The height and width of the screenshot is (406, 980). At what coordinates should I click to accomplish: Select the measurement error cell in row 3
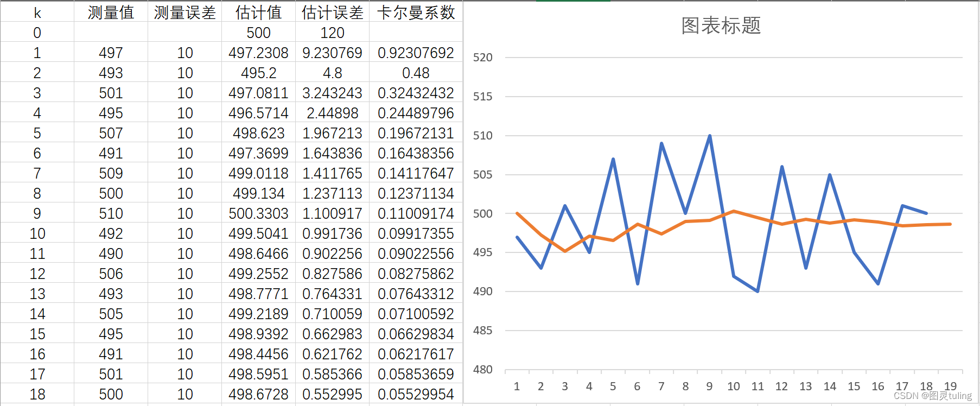coord(184,93)
